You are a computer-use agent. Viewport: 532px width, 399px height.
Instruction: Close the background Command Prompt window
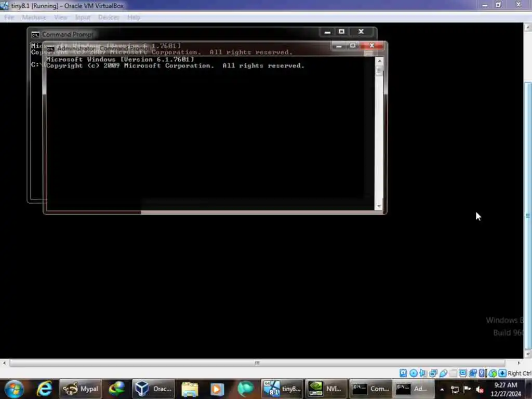coord(361,32)
